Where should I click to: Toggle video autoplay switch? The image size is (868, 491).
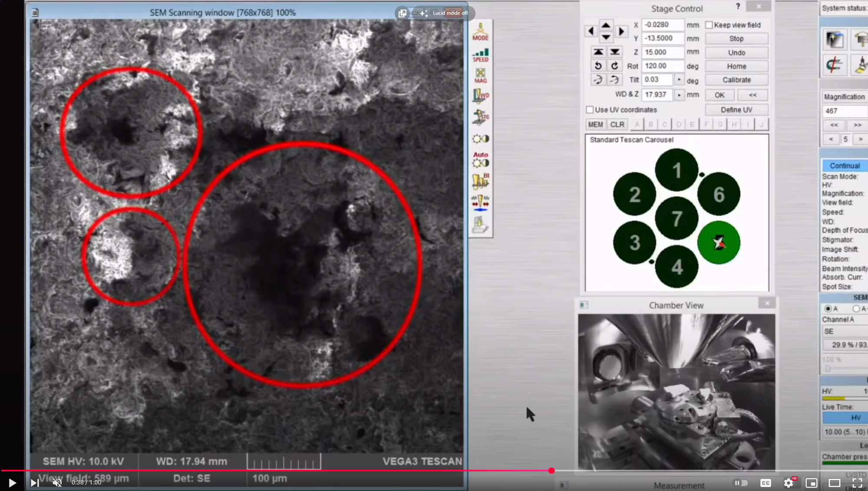(741, 483)
